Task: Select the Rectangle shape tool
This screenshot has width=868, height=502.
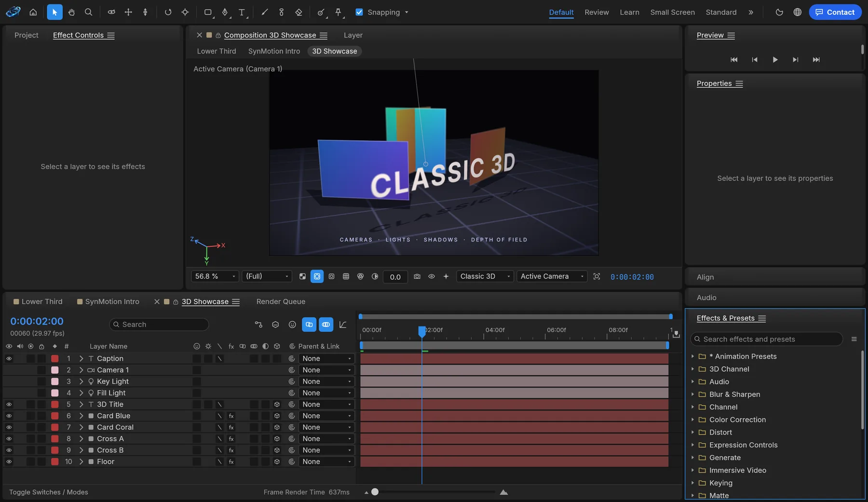Action: pos(208,12)
